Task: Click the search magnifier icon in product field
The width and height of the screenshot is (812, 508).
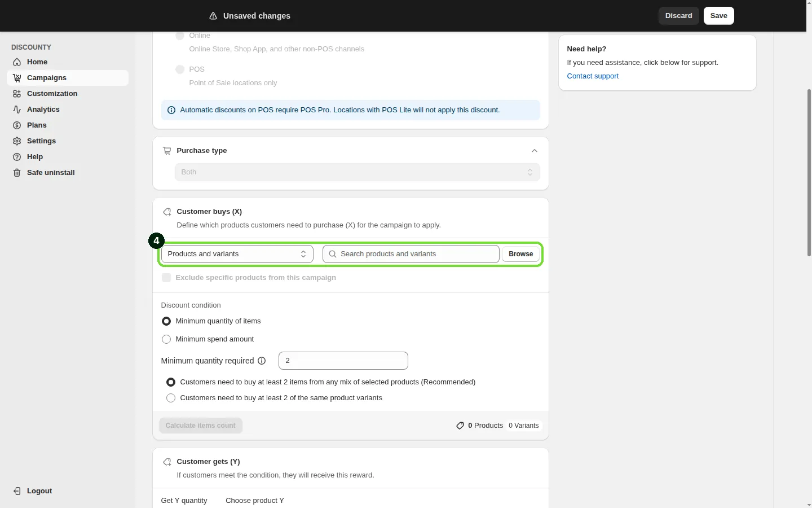Action: pyautogui.click(x=333, y=254)
